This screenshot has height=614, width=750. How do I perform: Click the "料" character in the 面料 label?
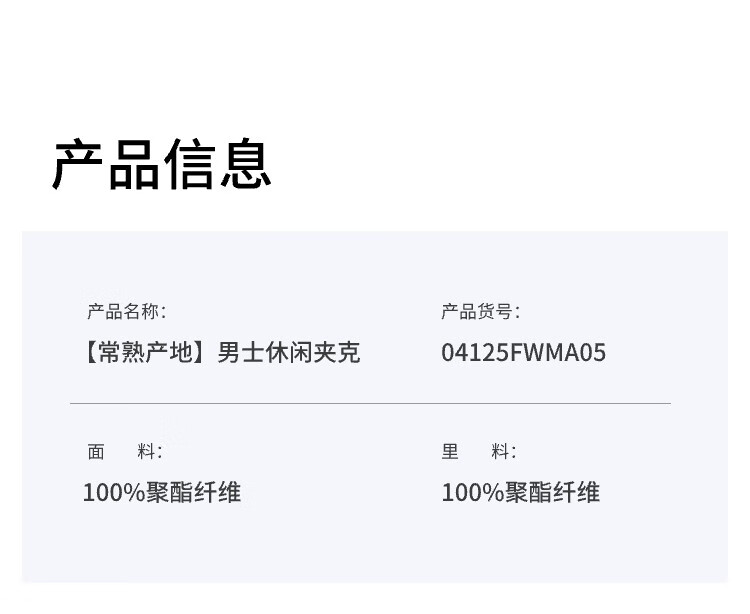(148, 452)
